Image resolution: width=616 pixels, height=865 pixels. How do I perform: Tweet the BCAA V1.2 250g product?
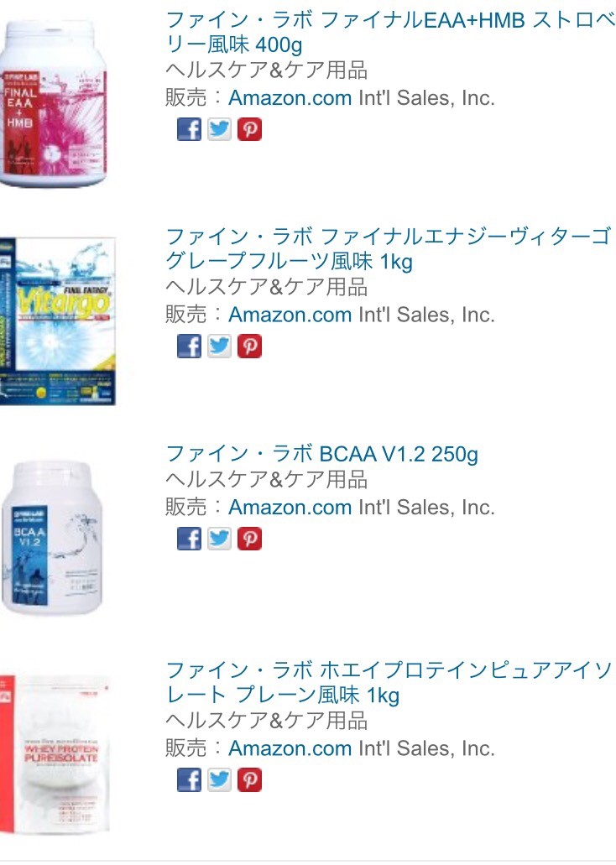click(x=219, y=539)
